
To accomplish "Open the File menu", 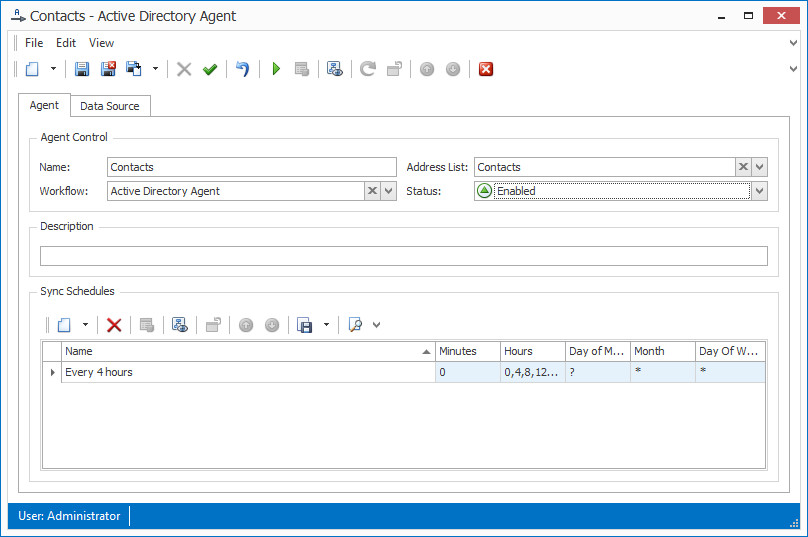I will tap(34, 43).
